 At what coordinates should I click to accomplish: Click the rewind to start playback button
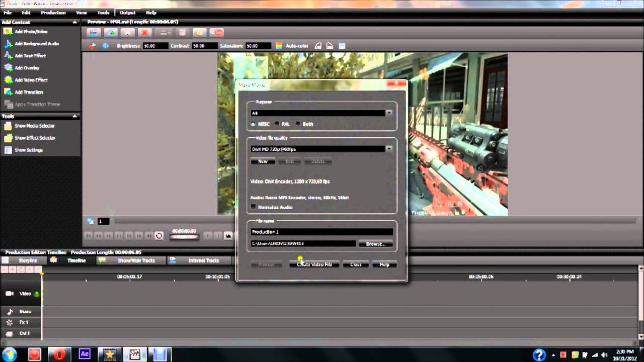click(89, 235)
